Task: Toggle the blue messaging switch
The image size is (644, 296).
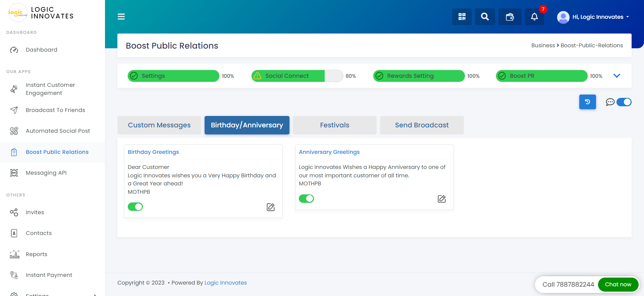Action: (624, 102)
